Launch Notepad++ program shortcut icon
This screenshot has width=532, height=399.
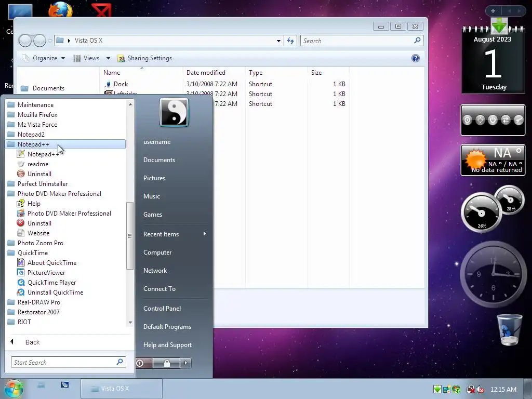[21, 154]
